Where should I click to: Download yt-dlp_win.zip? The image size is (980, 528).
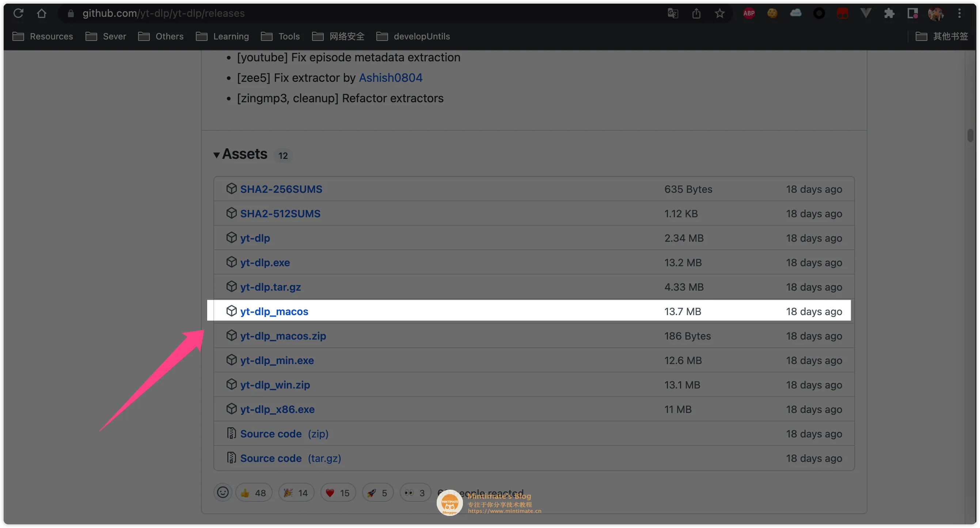point(275,385)
